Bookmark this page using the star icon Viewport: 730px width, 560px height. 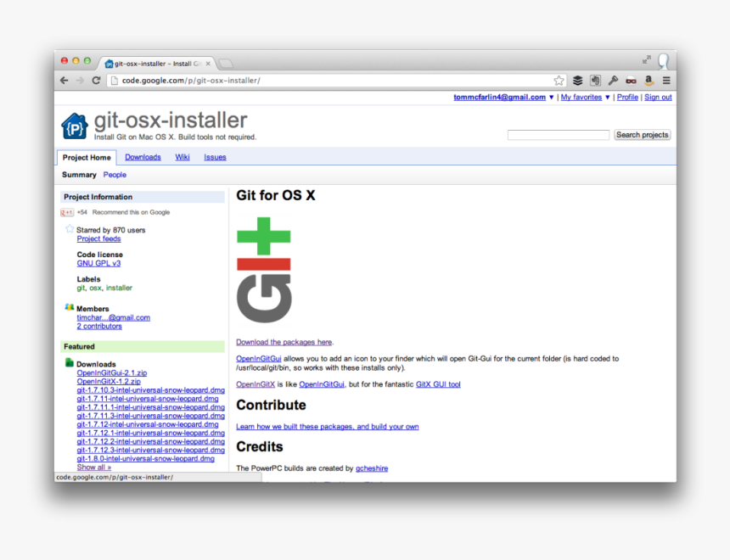click(559, 80)
